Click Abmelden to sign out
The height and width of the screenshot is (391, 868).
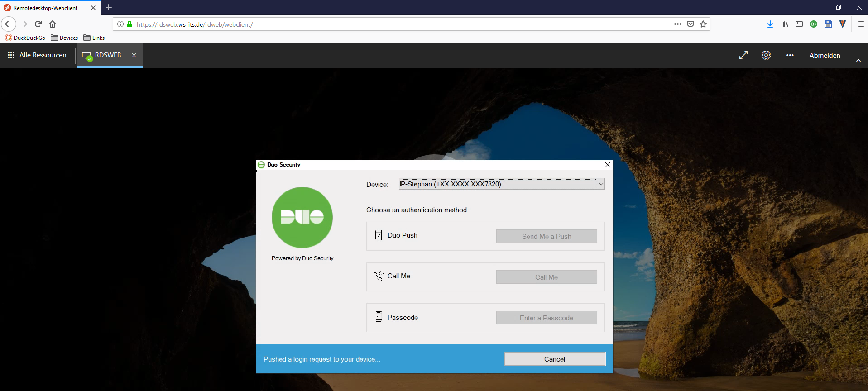pyautogui.click(x=825, y=55)
